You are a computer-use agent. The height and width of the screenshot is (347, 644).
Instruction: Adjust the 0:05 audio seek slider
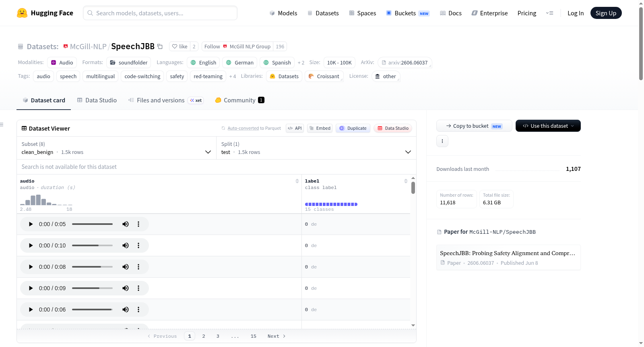coord(92,224)
